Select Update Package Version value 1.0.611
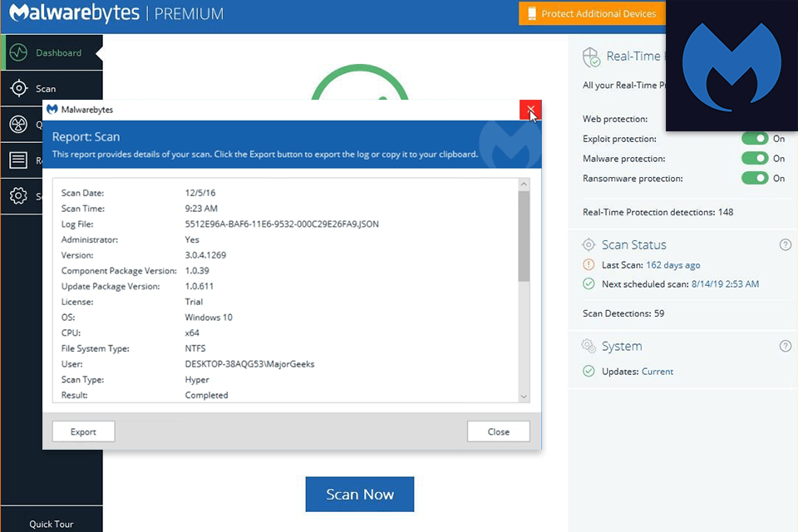Image resolution: width=798 pixels, height=532 pixels. pos(199,286)
